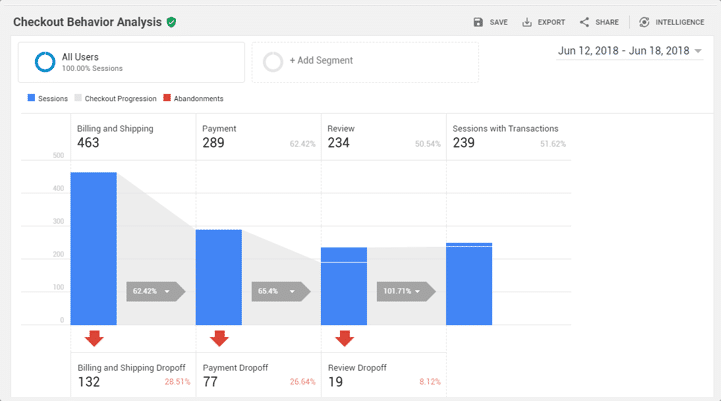Click the Share icon
This screenshot has width=721, height=401.
(x=584, y=22)
